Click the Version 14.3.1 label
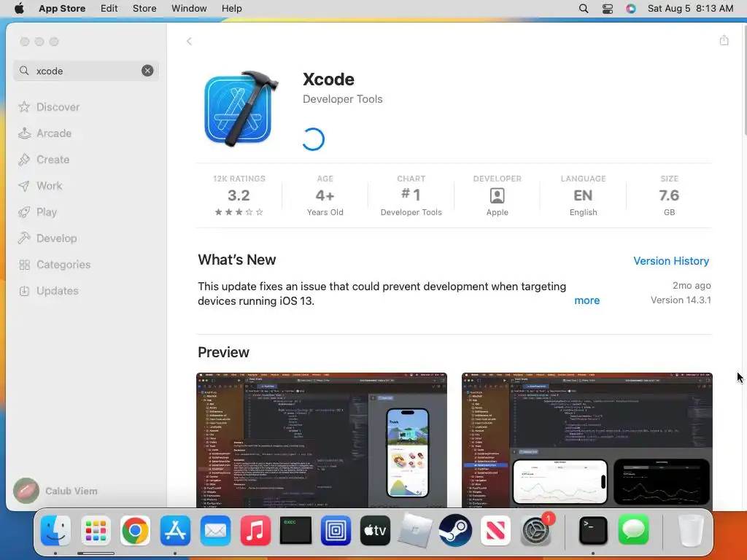This screenshot has width=747, height=560. point(681,300)
